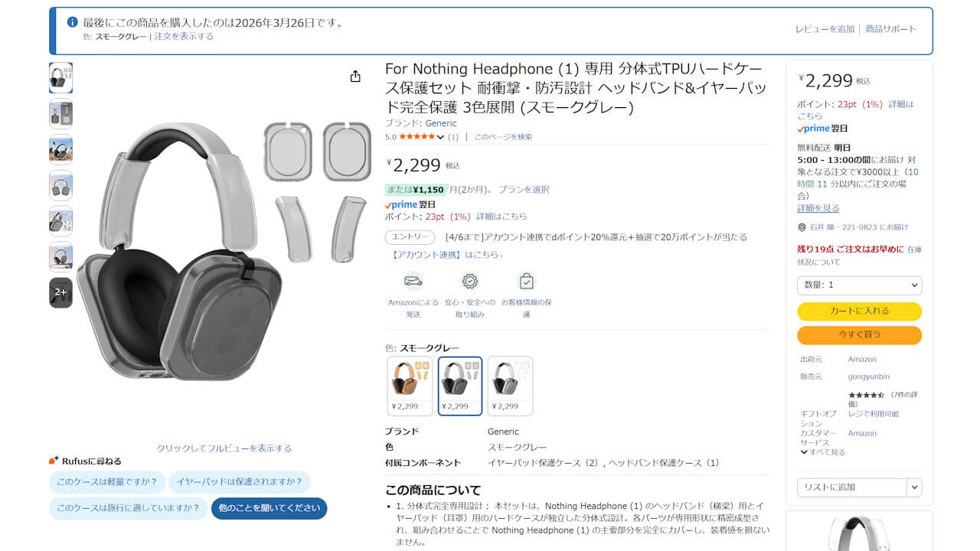This screenshot has height=551, width=980.
Task: Click the security shield checkmark icon
Action: [470, 281]
